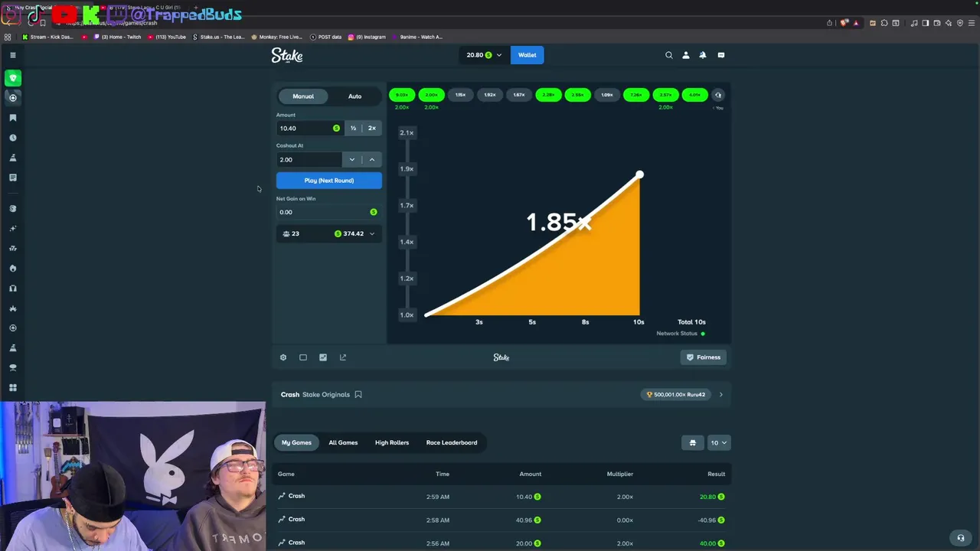Open the rows-per-page dropdown showing 10
Screen dimensions: 980x551
pyautogui.click(x=719, y=442)
